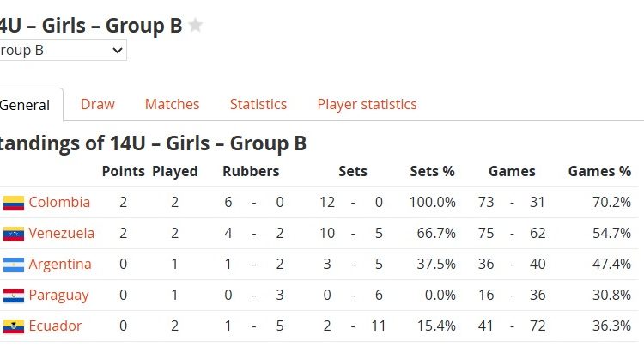Click the Argentina flag icon
The width and height of the screenshot is (644, 360).
pos(13,265)
